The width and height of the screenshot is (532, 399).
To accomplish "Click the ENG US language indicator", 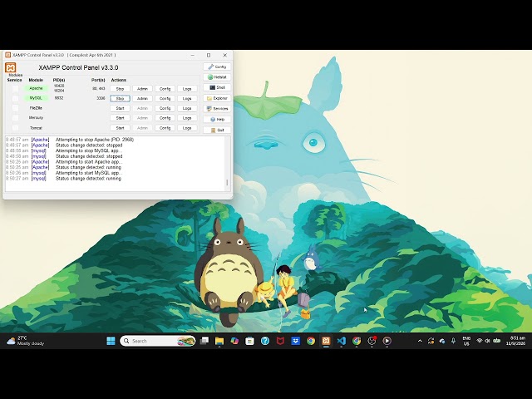I will point(466,341).
